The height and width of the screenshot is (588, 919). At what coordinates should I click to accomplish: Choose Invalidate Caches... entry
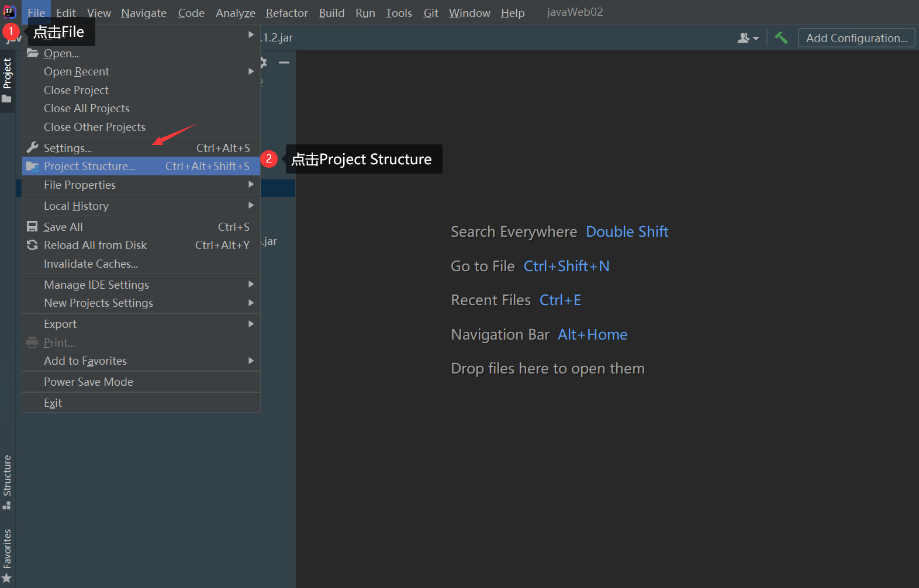tap(141, 264)
